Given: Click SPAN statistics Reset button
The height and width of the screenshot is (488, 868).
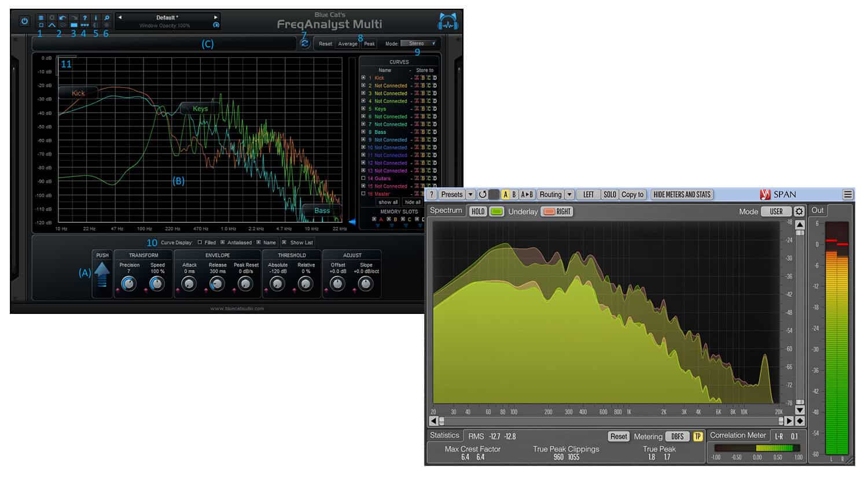Looking at the screenshot, I should [619, 437].
